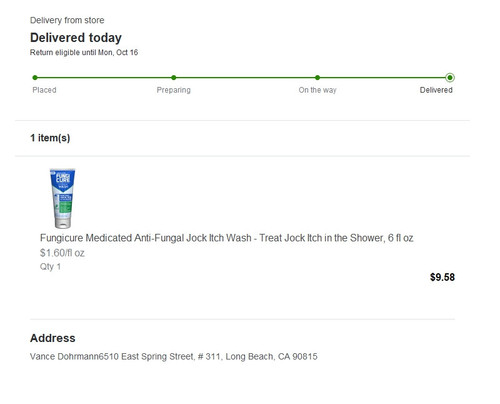The image size is (500, 404).
Task: Open the Fungicure Jock Itch Wash product link
Action: pos(227,238)
